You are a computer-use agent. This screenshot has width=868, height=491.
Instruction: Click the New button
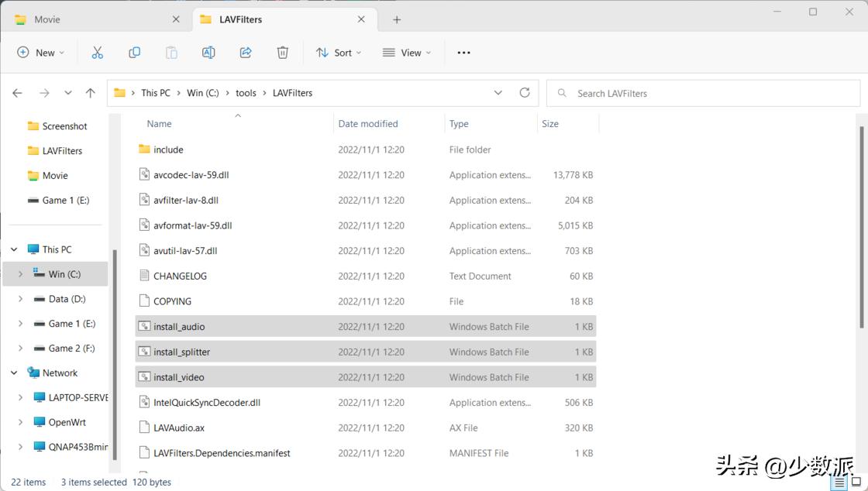(40, 53)
